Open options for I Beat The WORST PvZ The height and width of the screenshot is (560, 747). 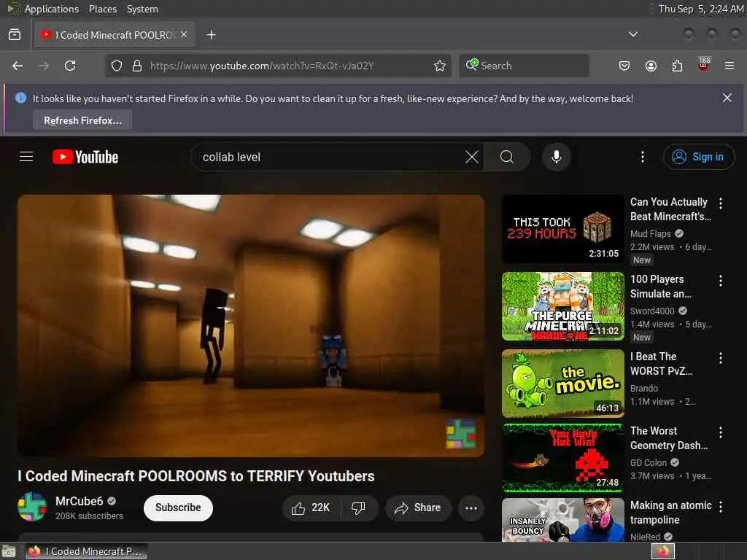pyautogui.click(x=720, y=358)
